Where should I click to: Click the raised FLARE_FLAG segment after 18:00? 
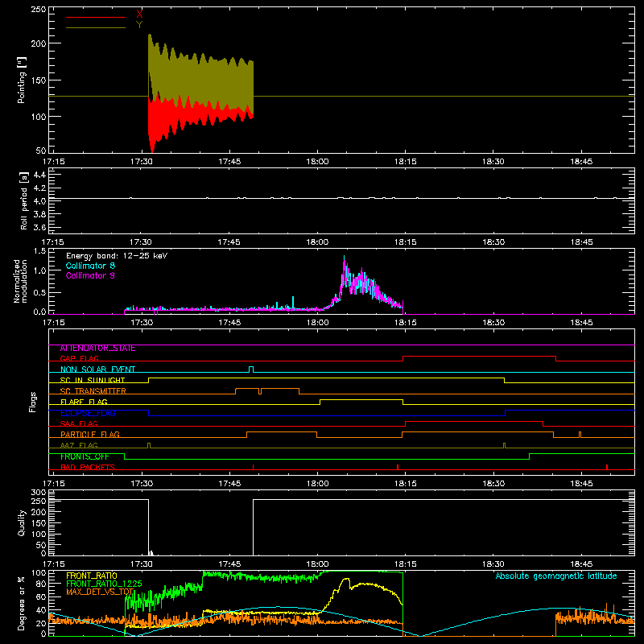pyautogui.click(x=361, y=399)
